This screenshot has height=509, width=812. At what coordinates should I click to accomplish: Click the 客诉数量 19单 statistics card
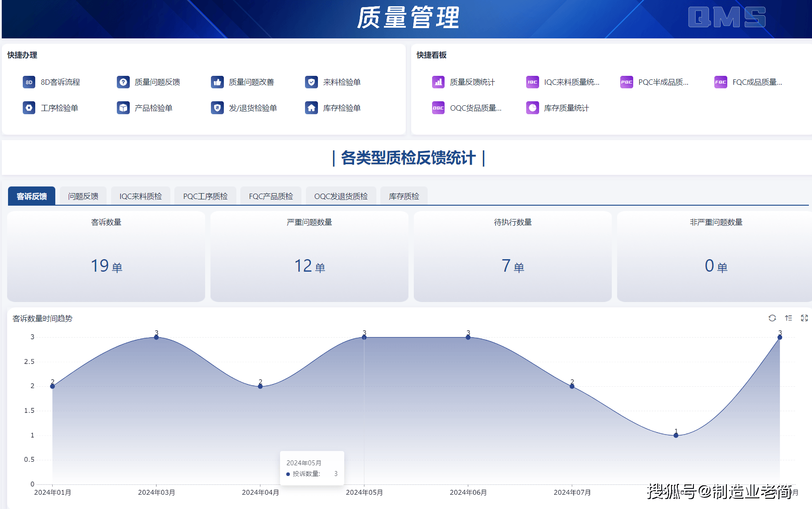coord(106,257)
